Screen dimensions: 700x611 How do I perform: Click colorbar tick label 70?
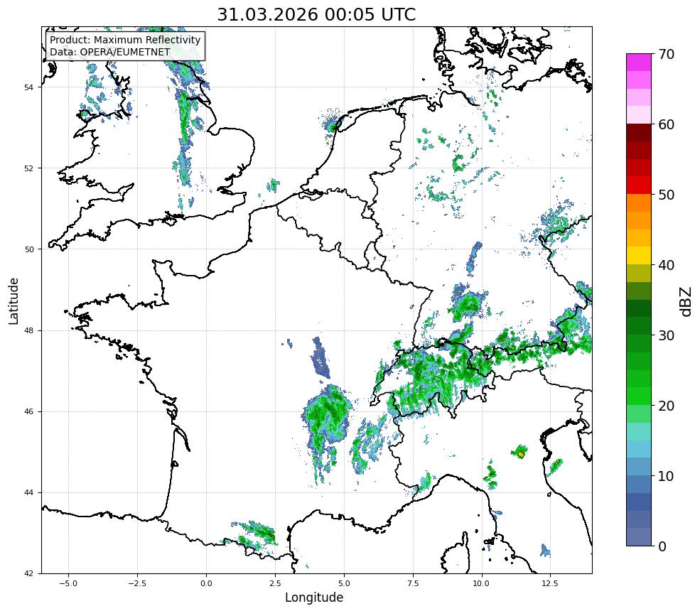[666, 55]
